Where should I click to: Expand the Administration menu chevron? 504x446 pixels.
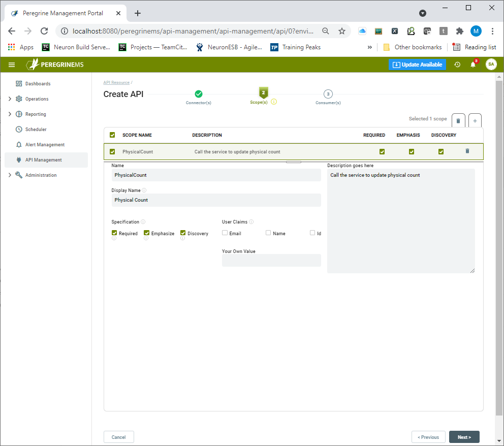[x=10, y=175]
